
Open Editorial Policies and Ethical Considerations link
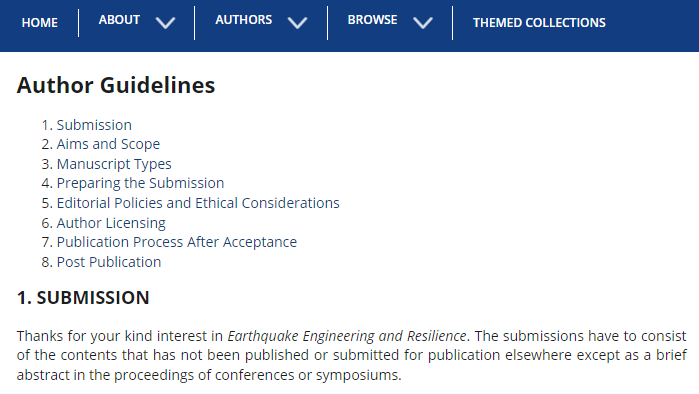click(198, 203)
